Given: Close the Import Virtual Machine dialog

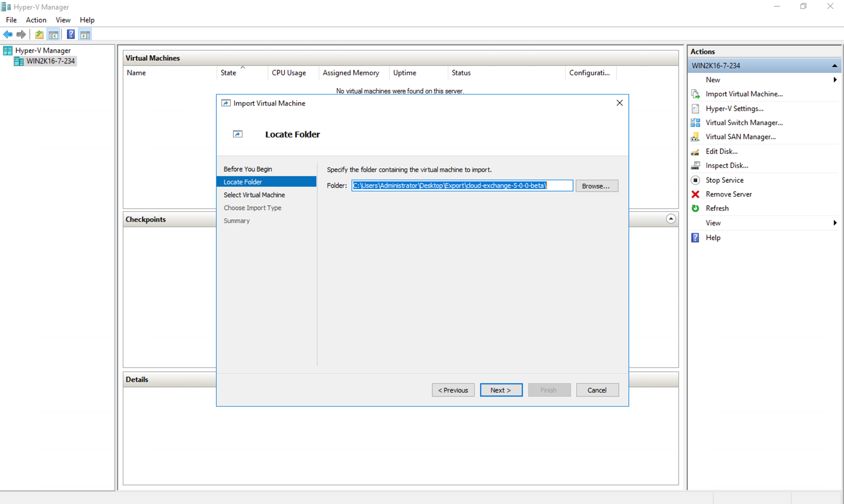Looking at the screenshot, I should [x=619, y=103].
